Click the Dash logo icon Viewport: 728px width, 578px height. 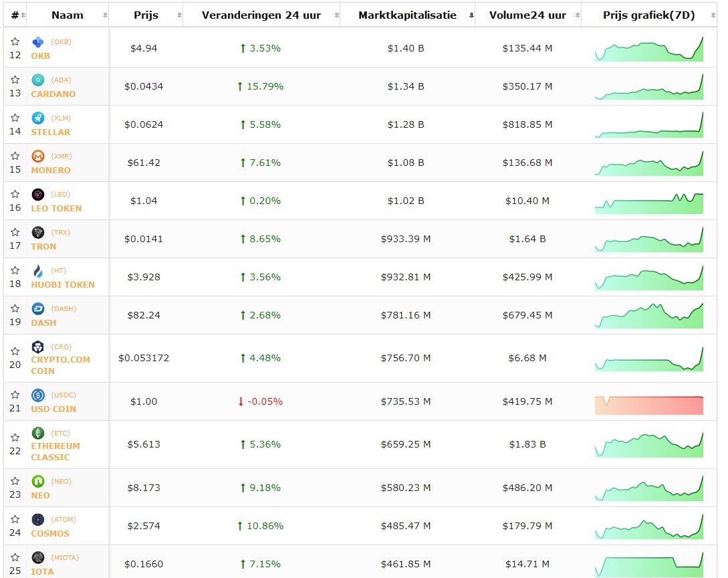38,309
